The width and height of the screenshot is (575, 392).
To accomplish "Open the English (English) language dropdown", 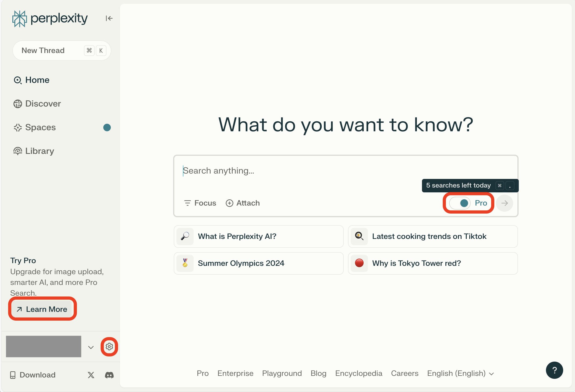I will coord(460,373).
